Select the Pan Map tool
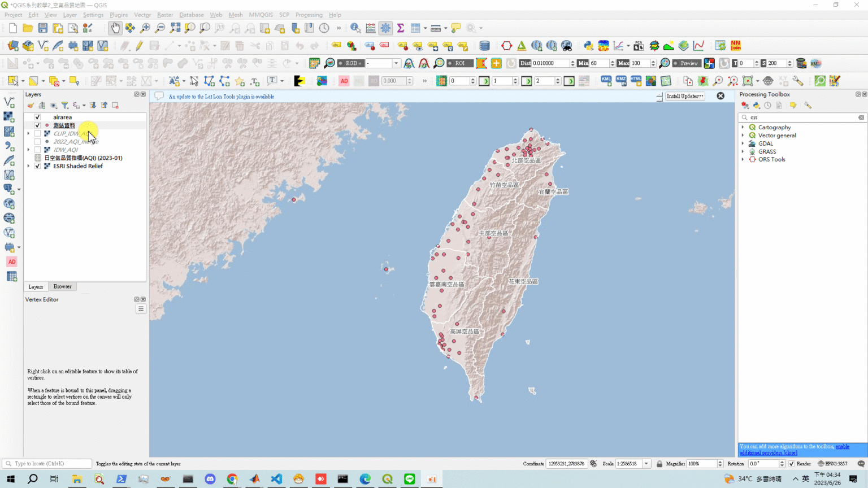 click(115, 27)
